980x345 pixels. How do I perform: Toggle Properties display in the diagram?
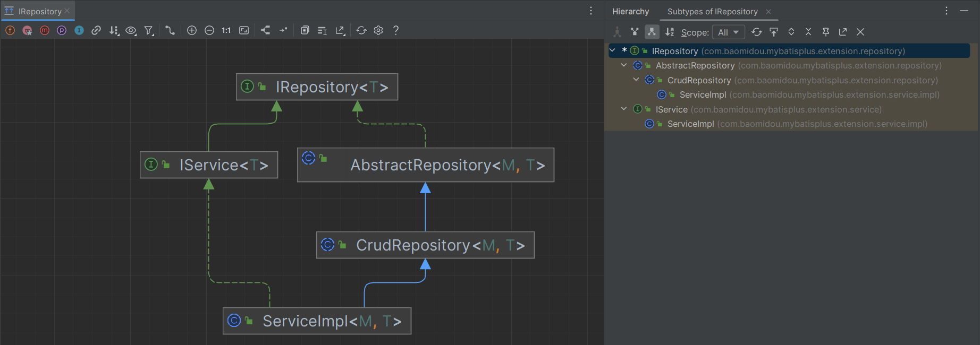pos(62,30)
